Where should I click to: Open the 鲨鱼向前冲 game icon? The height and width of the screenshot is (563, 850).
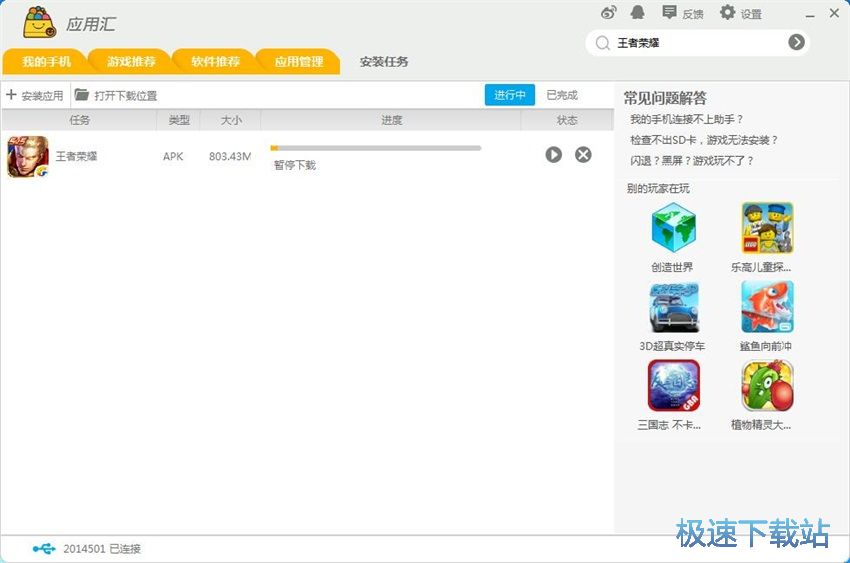pos(767,307)
